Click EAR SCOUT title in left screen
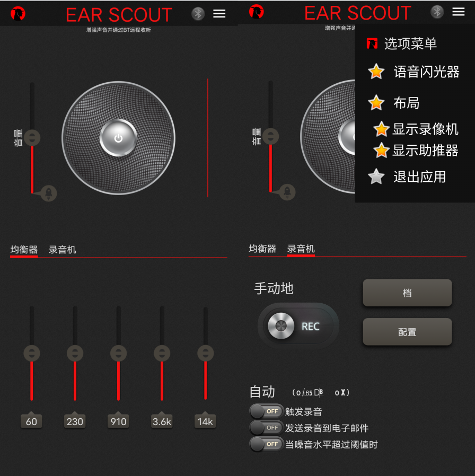Viewport: 475px width, 476px height. [x=119, y=14]
